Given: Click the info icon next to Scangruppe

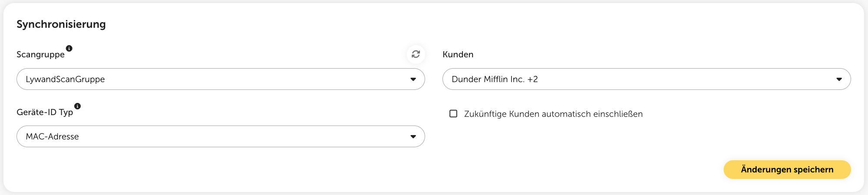Looking at the screenshot, I should pos(69,48).
